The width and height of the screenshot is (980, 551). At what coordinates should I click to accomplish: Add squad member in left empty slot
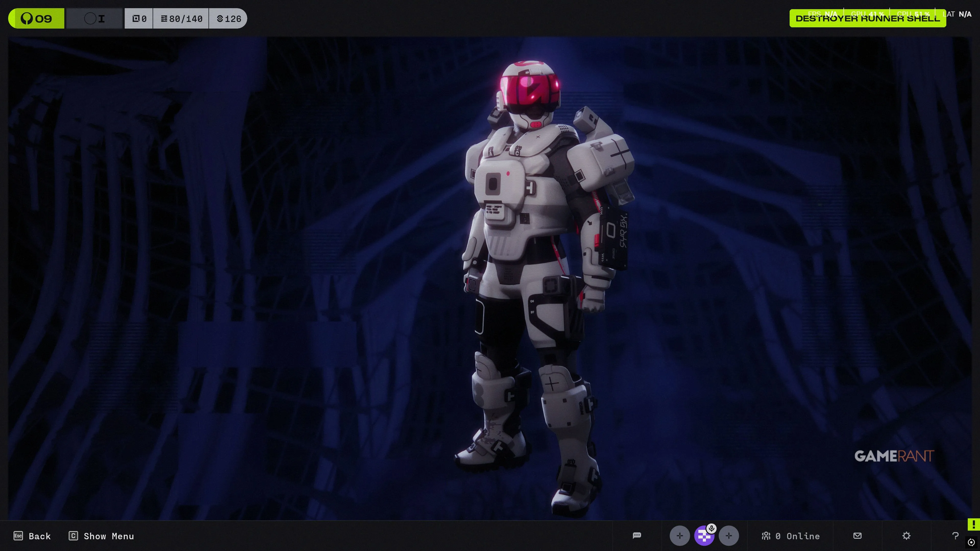(x=679, y=535)
